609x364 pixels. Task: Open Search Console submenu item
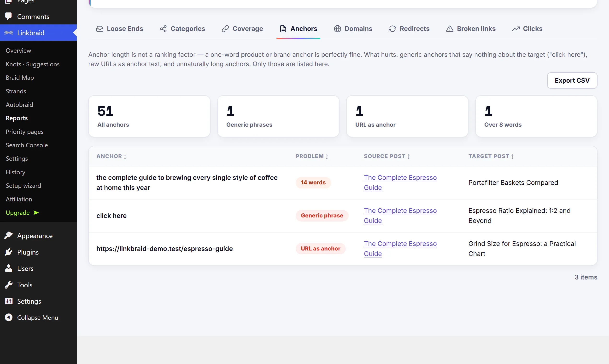coord(27,145)
